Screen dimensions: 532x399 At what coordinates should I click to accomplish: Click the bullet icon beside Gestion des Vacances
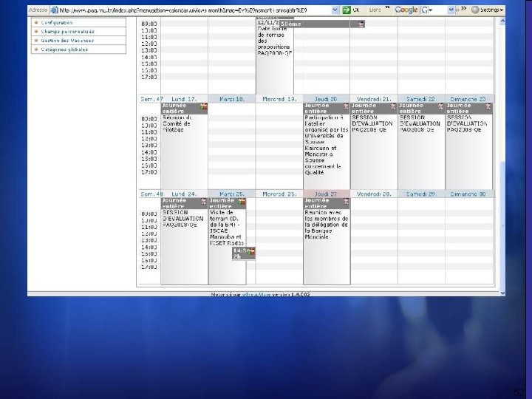point(36,41)
